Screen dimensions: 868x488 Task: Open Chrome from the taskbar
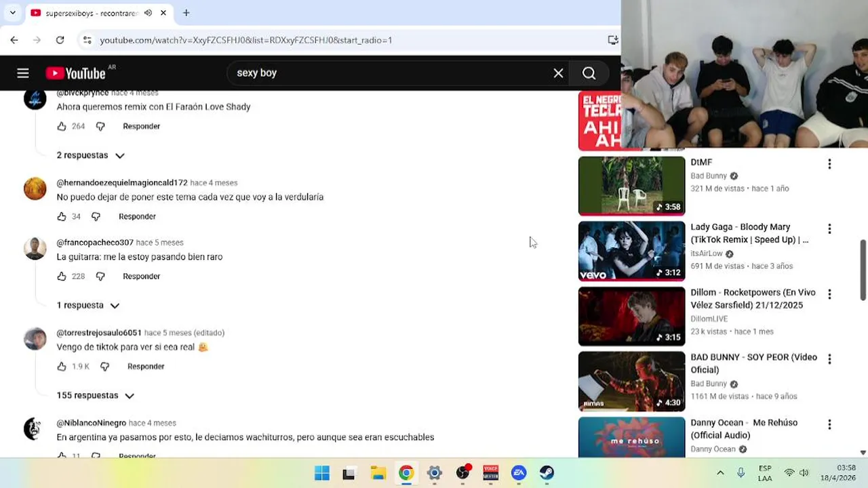(406, 473)
